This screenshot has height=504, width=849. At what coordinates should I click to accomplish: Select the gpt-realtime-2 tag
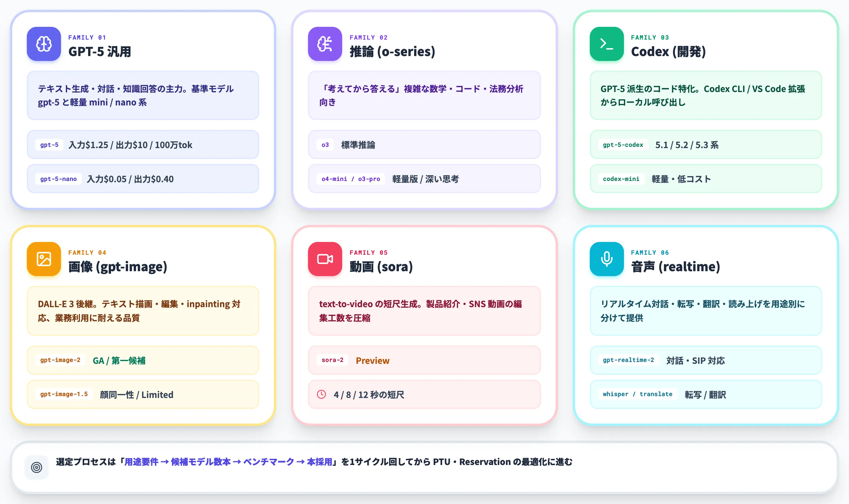[629, 360]
